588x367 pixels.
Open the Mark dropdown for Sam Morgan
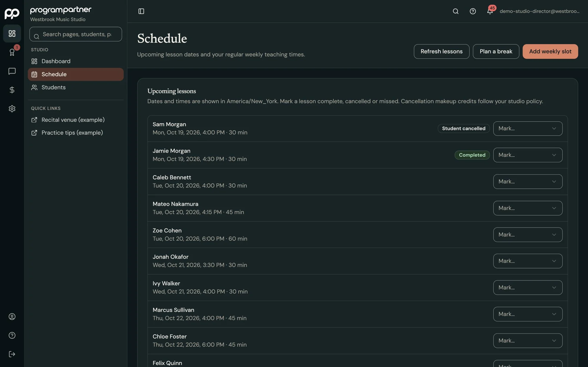(528, 129)
